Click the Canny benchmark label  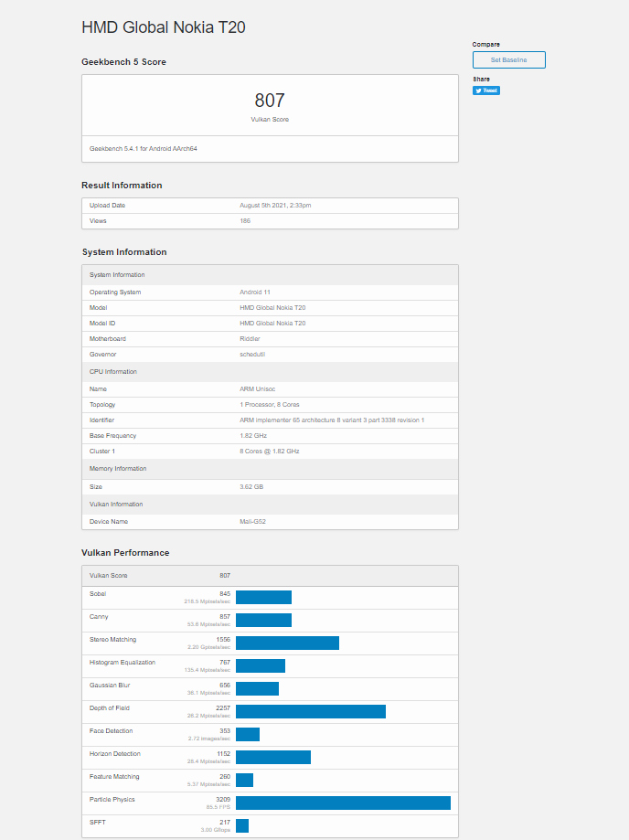(98, 617)
